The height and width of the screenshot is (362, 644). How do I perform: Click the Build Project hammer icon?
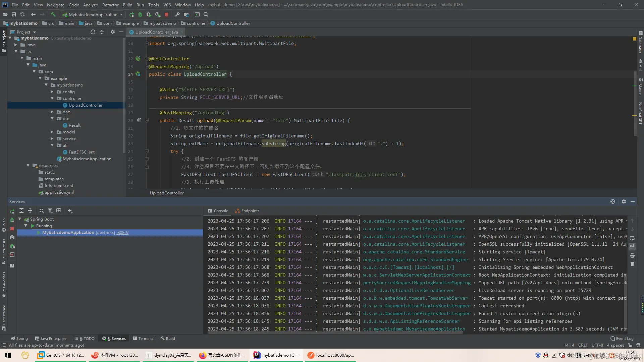(53, 14)
